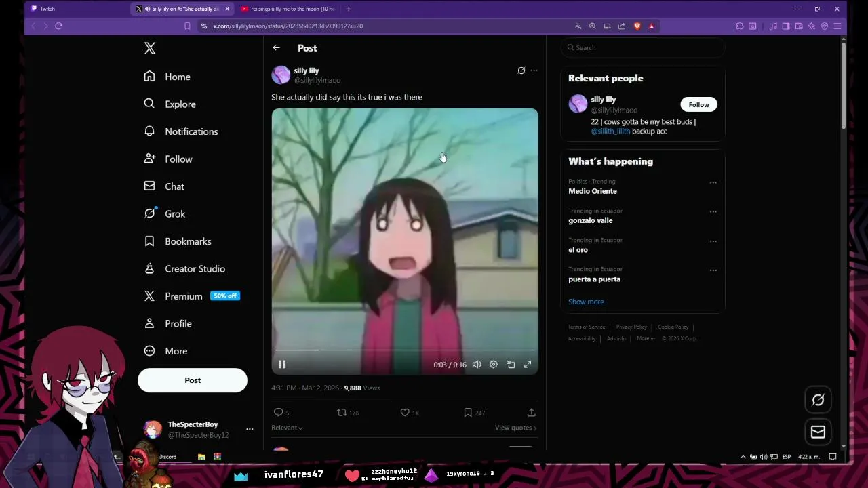This screenshot has height=488, width=868.
Task: Open Bookmarks in sidebar
Action: point(178,241)
